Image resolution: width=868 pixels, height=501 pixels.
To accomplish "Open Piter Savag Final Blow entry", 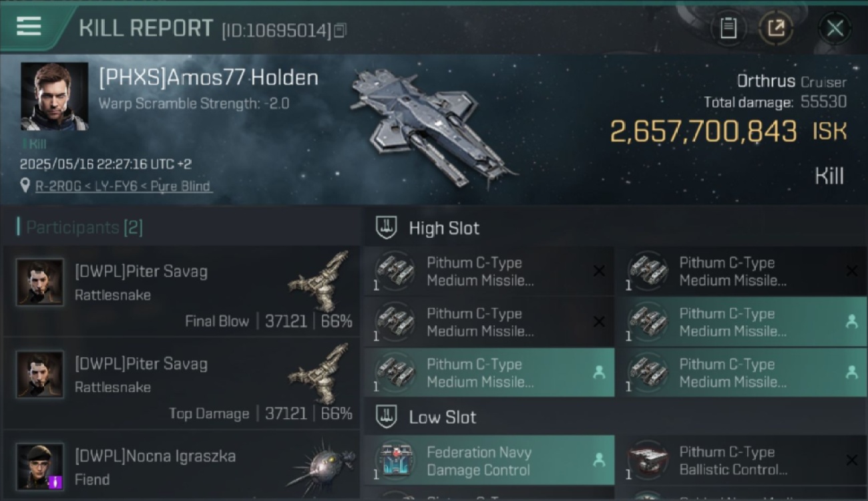I will click(182, 292).
